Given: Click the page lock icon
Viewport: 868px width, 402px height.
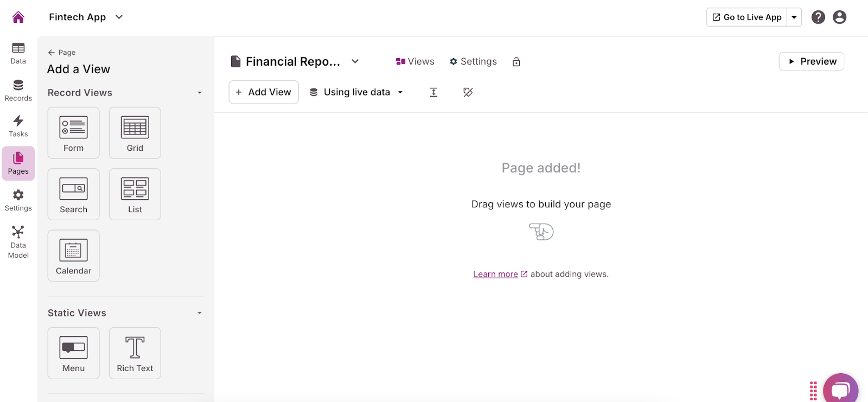Looking at the screenshot, I should 516,62.
